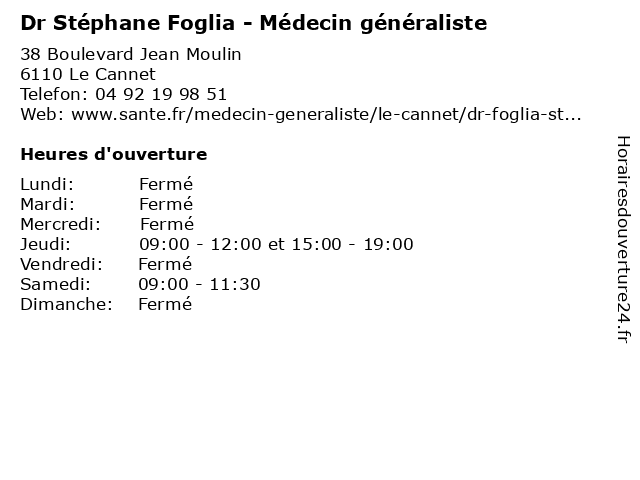Select the 6110 Le Cannet city line
Viewport: 640px width, 480px height.
(87, 74)
